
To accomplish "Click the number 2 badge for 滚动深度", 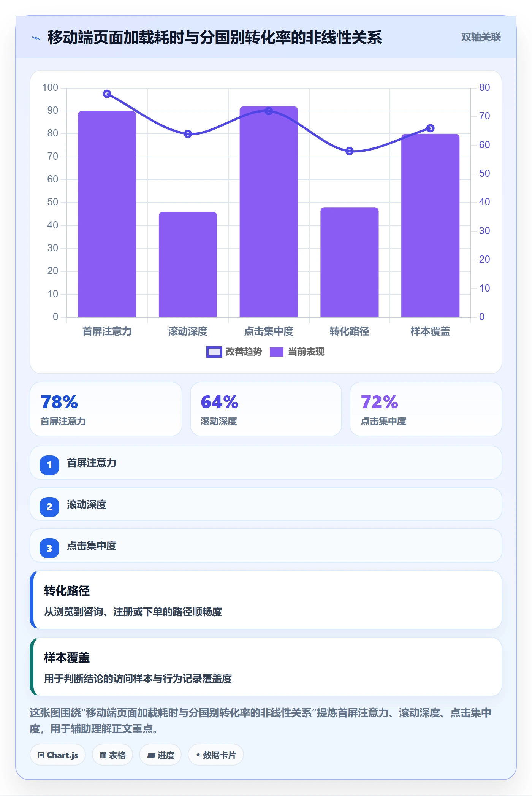I will [49, 507].
